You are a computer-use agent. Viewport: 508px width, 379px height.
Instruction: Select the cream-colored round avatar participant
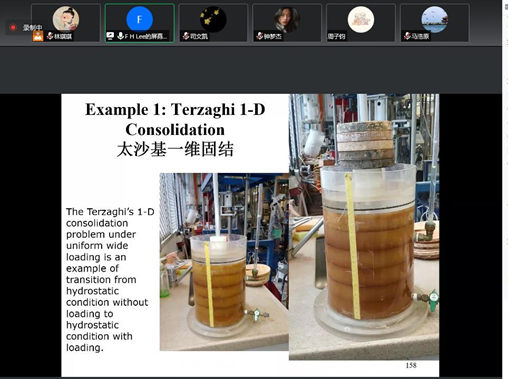pos(361,19)
